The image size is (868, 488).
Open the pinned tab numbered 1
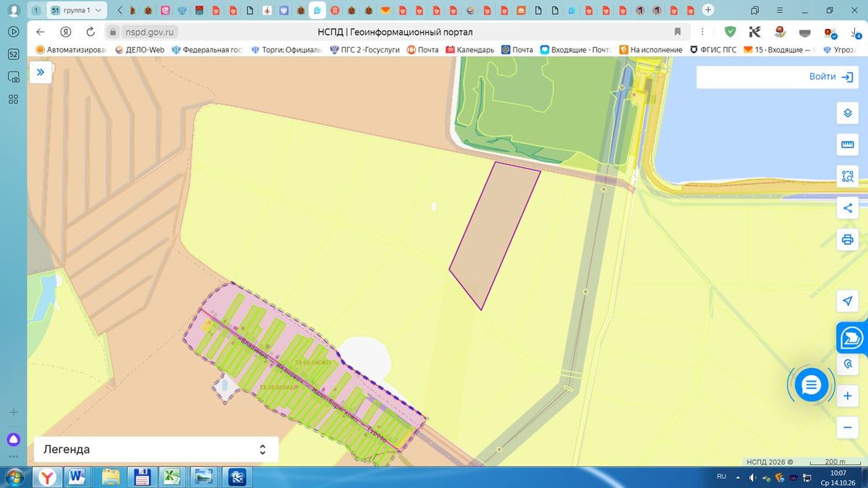click(36, 10)
